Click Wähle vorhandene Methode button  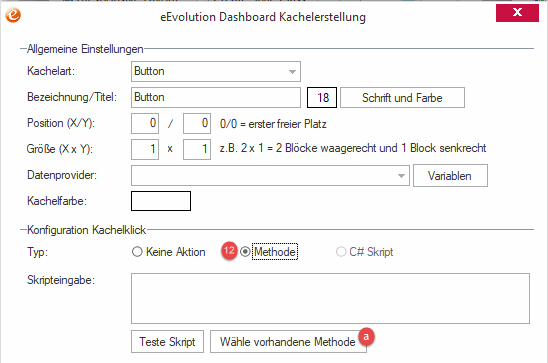coord(288,342)
